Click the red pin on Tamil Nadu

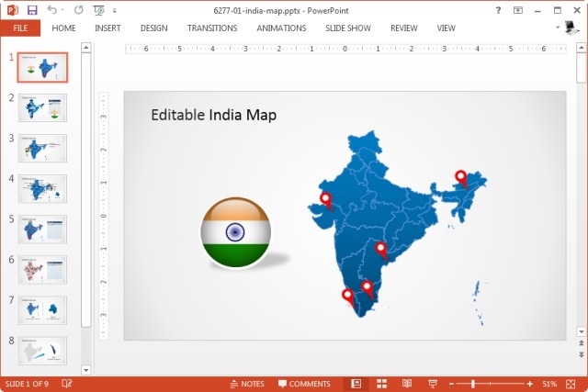[367, 290]
